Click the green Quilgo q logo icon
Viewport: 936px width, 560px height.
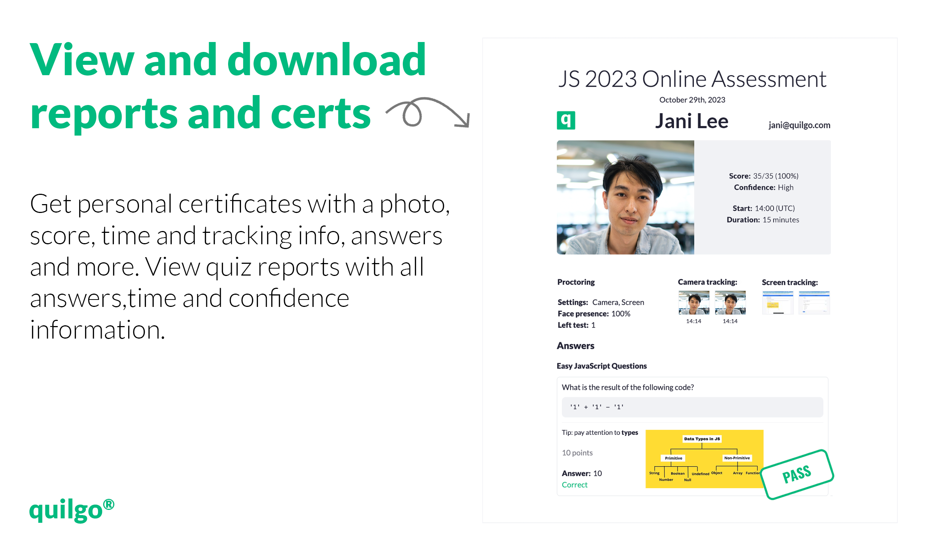566,120
